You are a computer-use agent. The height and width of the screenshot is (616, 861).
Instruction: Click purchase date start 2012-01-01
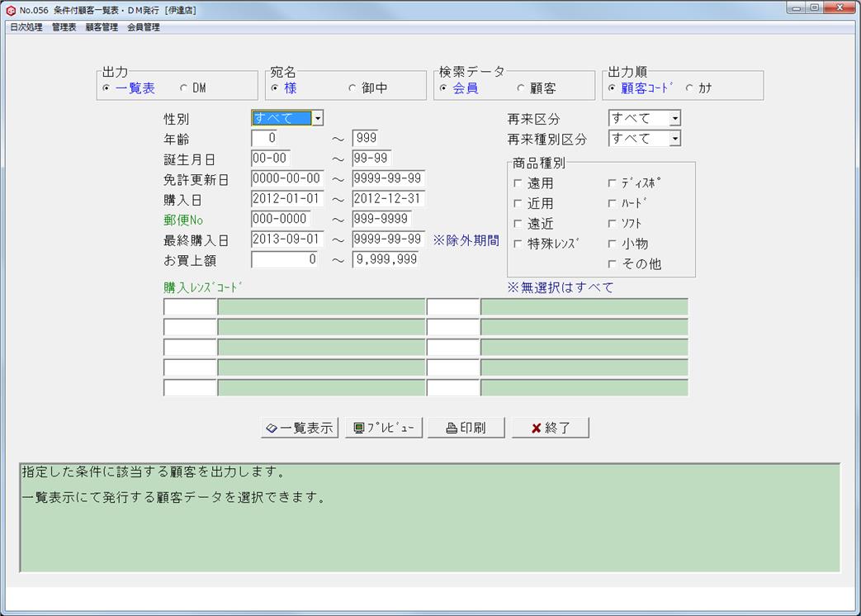click(x=287, y=199)
